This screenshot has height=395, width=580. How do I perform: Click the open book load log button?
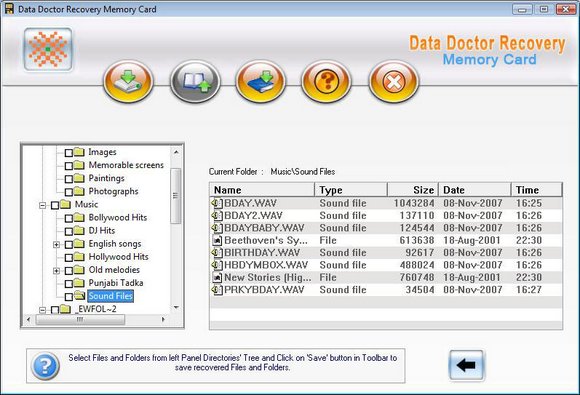(x=195, y=81)
